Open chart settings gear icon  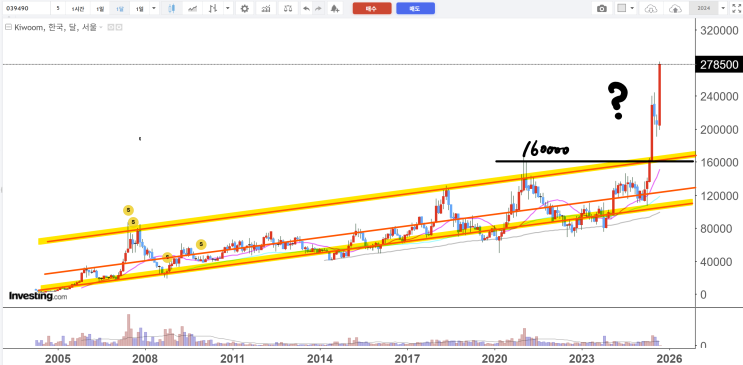[245, 9]
